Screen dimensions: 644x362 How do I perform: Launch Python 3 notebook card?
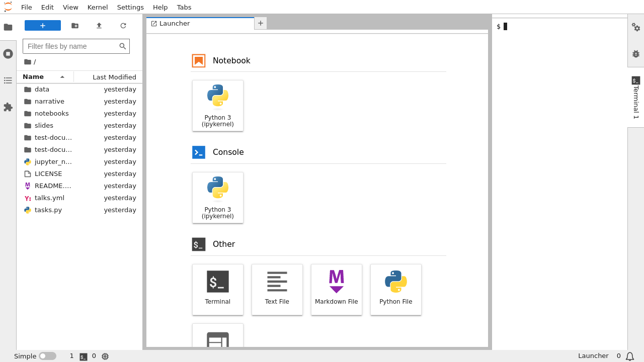[x=218, y=106]
